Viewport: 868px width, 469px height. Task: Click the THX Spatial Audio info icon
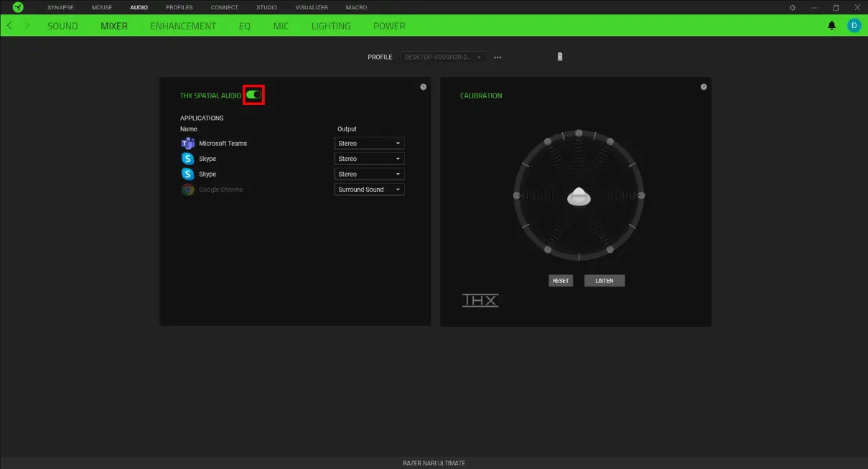[424, 86]
